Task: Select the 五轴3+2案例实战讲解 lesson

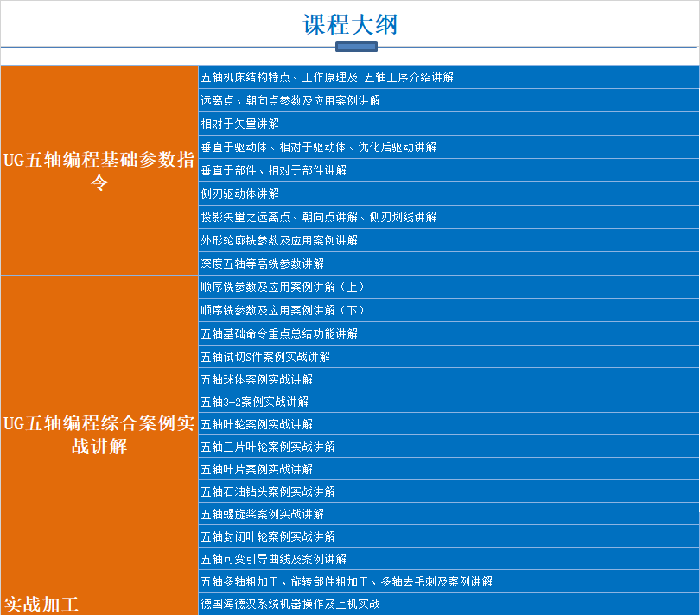Action: pos(254,402)
